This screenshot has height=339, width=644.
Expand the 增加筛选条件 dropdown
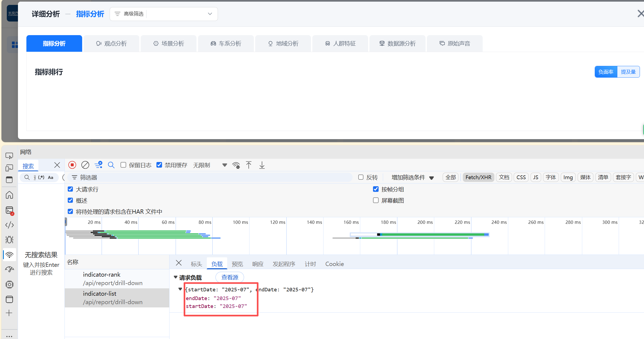(412, 178)
